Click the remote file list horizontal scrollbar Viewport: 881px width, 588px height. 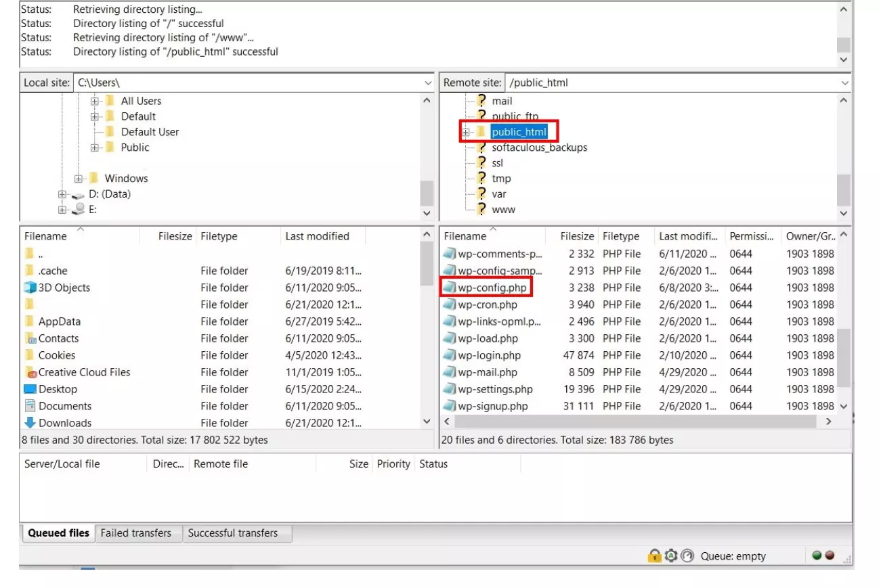point(635,422)
